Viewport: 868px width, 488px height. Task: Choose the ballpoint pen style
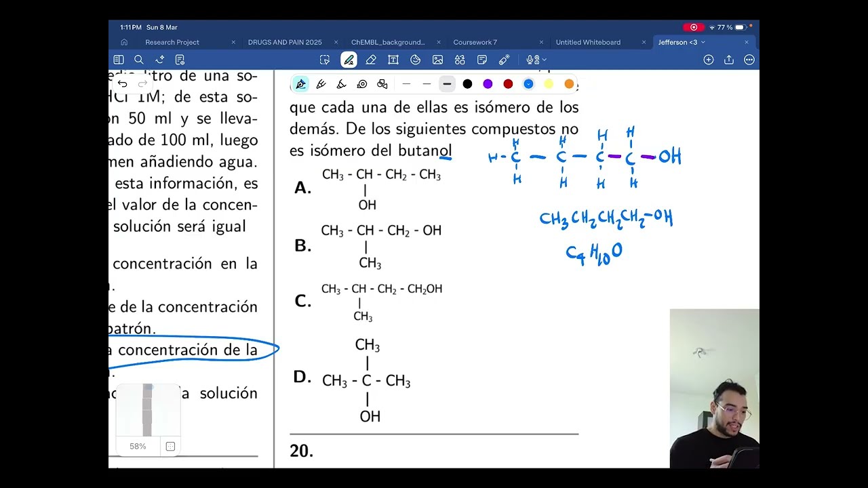pyautogui.click(x=321, y=84)
